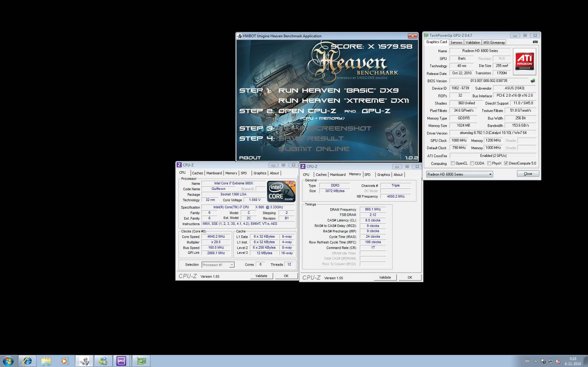This screenshot has width=588, height=367.
Task: Select the CPU tab in right CPU-Z window
Action: (306, 174)
